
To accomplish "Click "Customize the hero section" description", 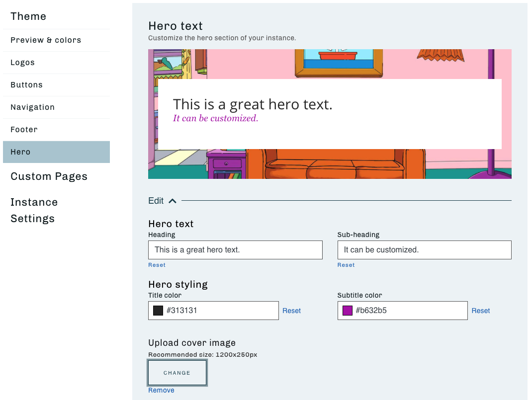I will (222, 38).
